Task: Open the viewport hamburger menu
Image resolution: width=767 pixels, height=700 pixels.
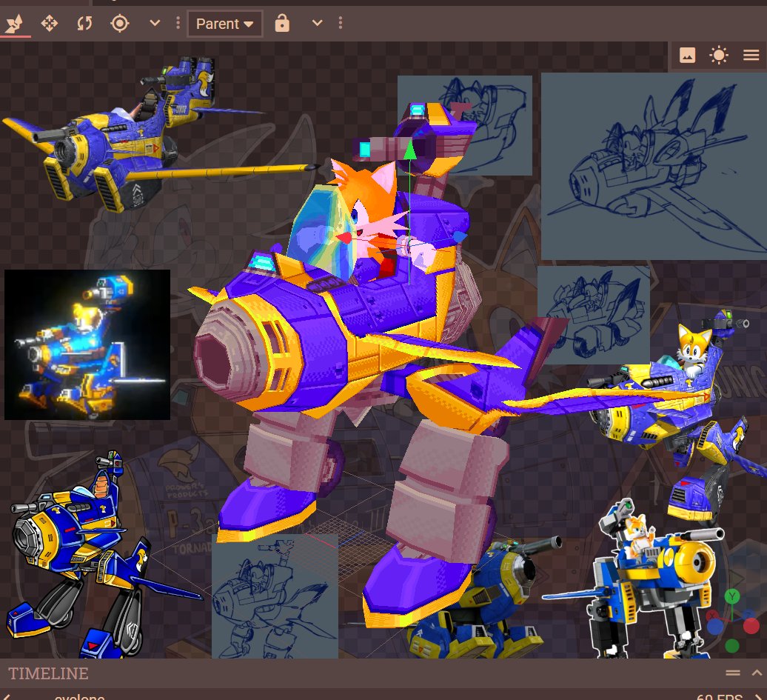Action: pos(751,55)
